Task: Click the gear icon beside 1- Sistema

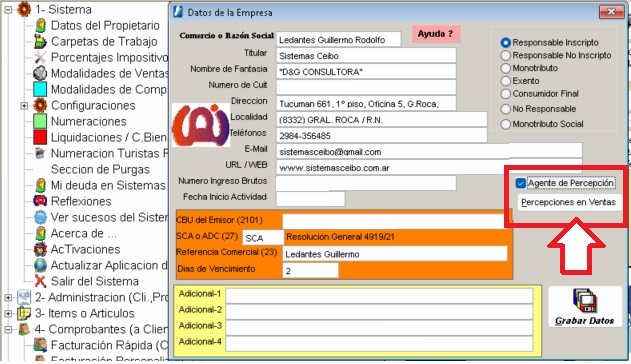Action: pyautogui.click(x=24, y=9)
